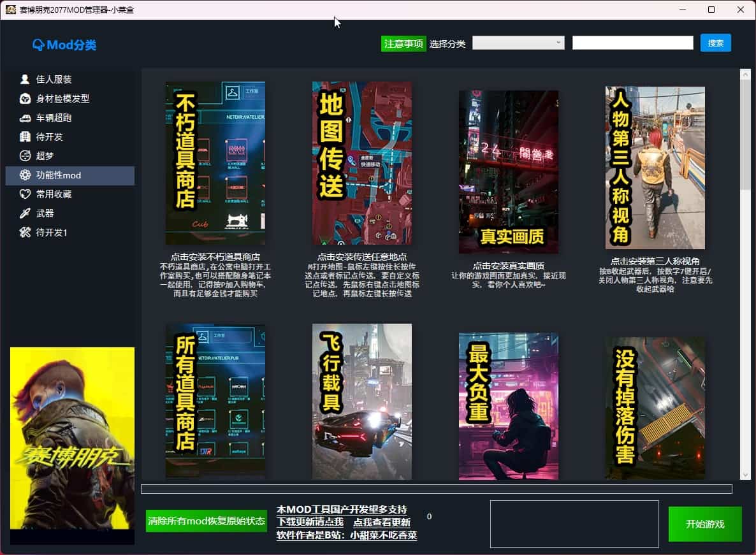Click the smiley icon beside 超梦

25,156
